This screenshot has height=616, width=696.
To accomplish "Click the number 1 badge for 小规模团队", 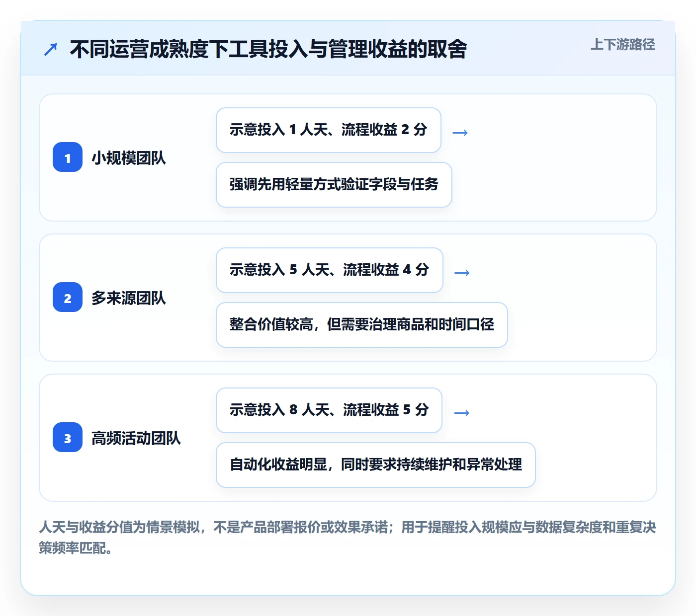I will coord(68,157).
